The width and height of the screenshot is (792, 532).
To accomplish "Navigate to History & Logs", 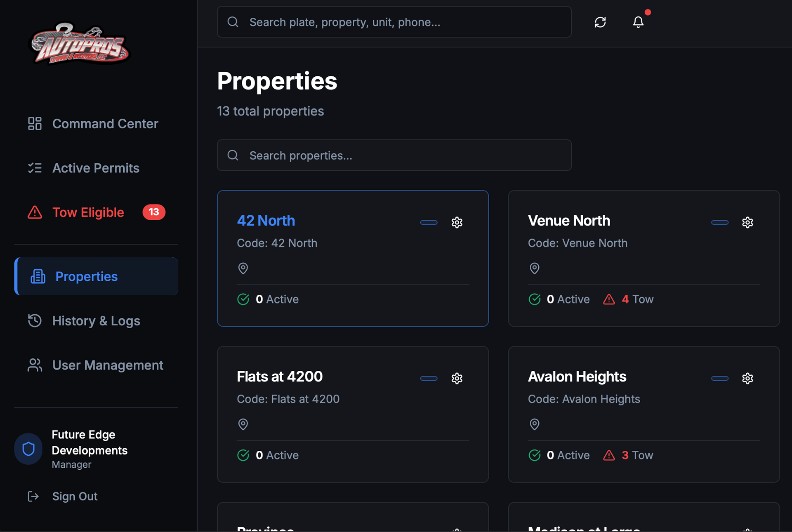I will click(96, 321).
